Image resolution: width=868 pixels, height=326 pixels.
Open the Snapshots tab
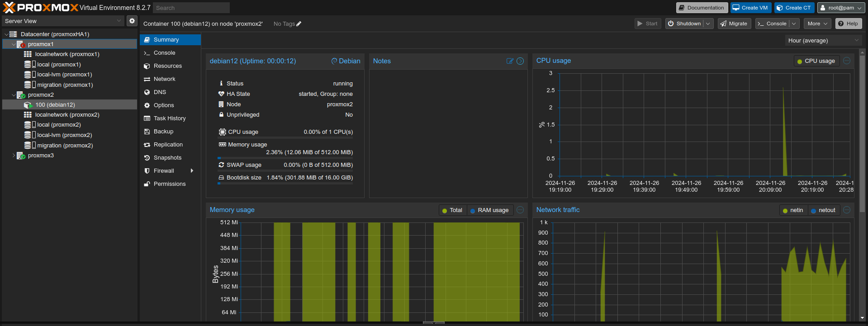170,158
